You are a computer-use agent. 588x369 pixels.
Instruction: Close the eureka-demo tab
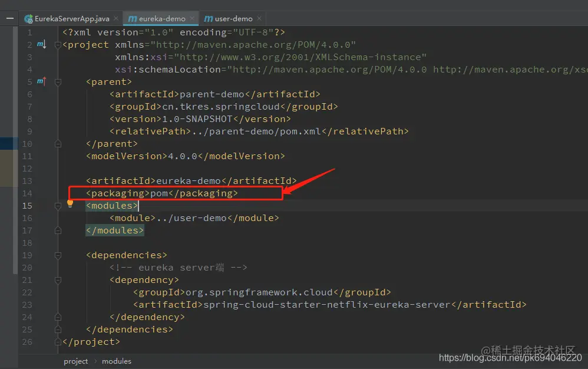click(192, 18)
